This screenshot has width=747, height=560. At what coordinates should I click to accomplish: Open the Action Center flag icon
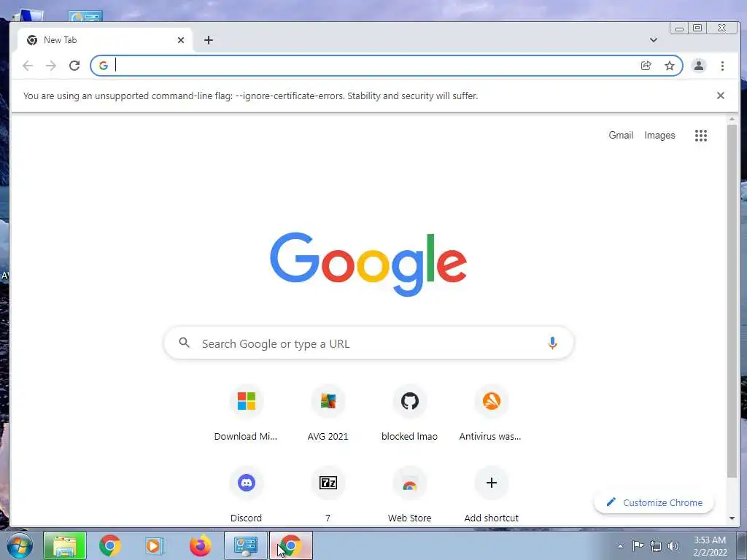click(638, 545)
